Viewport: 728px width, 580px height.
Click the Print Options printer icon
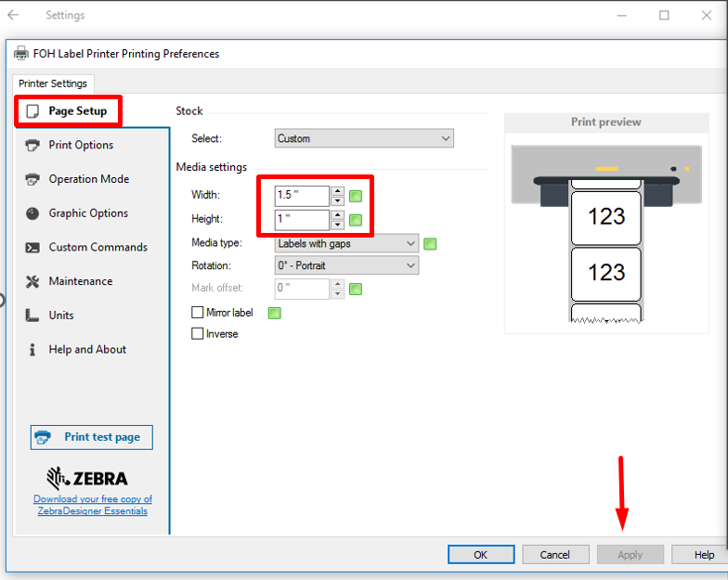click(x=32, y=145)
